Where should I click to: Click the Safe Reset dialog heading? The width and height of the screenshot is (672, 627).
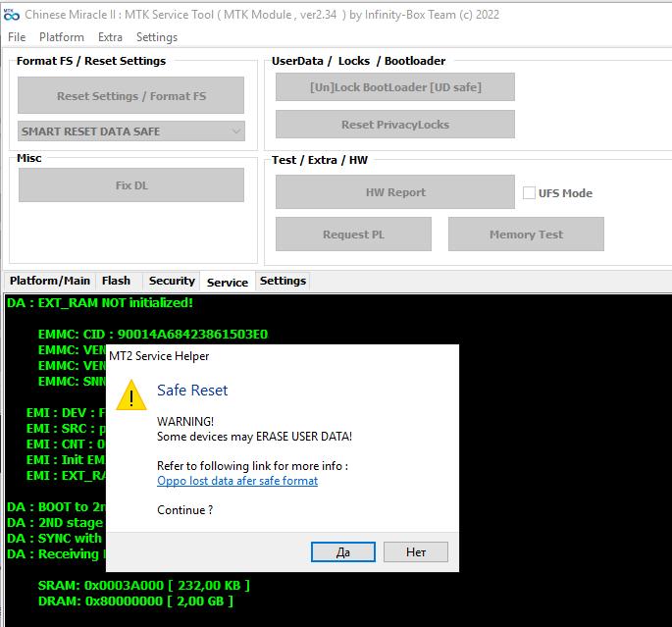[x=192, y=391]
